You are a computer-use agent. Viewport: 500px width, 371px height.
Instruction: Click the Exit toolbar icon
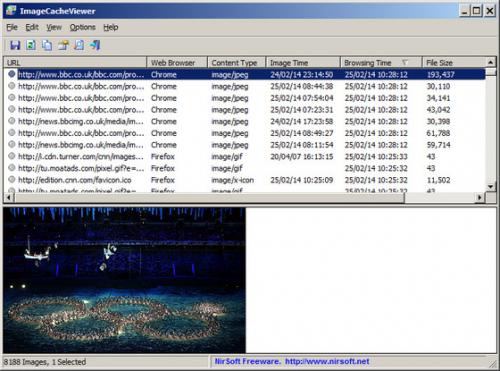[x=95, y=45]
